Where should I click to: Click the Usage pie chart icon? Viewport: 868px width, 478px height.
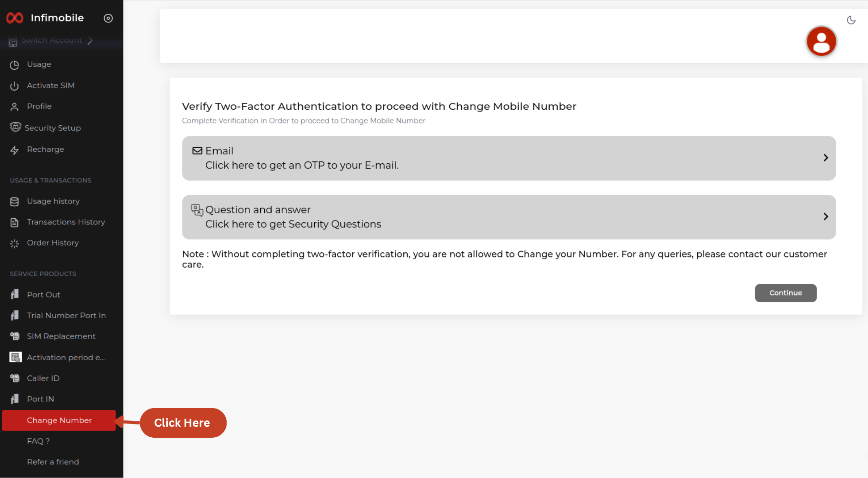(x=15, y=65)
